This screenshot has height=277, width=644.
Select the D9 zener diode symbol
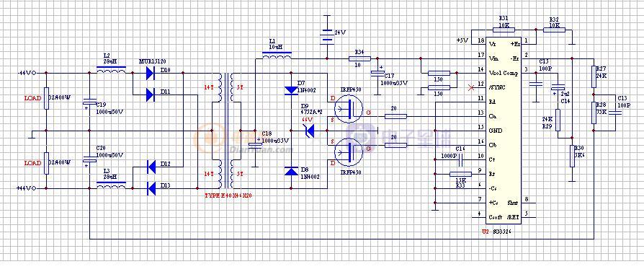(309, 131)
